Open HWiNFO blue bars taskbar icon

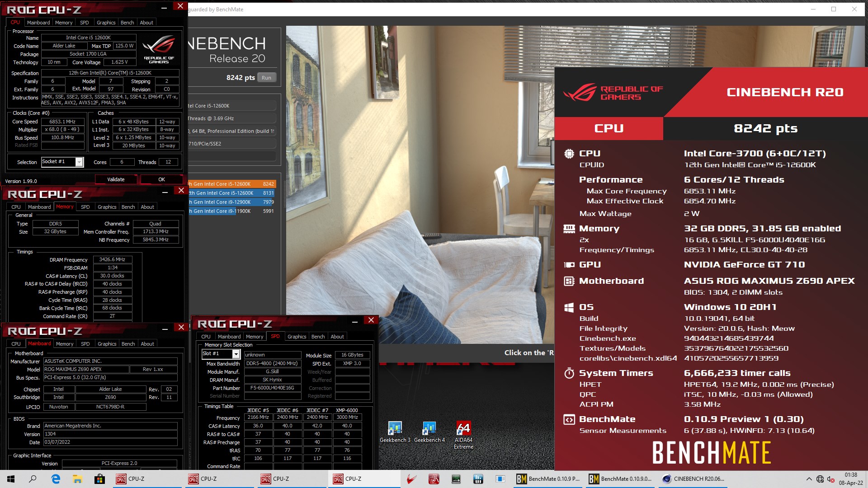[478, 479]
